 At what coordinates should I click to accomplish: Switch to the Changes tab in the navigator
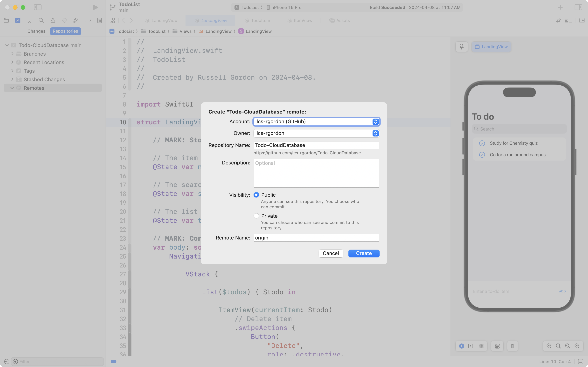pos(36,31)
